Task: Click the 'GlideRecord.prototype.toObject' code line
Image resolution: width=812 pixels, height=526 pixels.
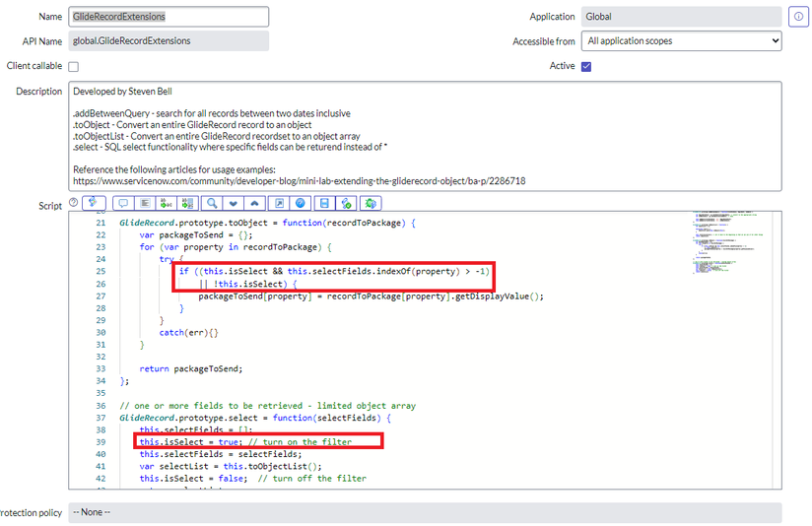Action: coord(268,223)
